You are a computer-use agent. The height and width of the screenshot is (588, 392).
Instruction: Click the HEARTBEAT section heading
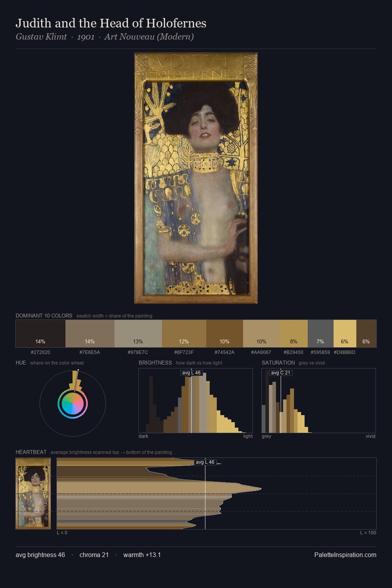[31, 452]
